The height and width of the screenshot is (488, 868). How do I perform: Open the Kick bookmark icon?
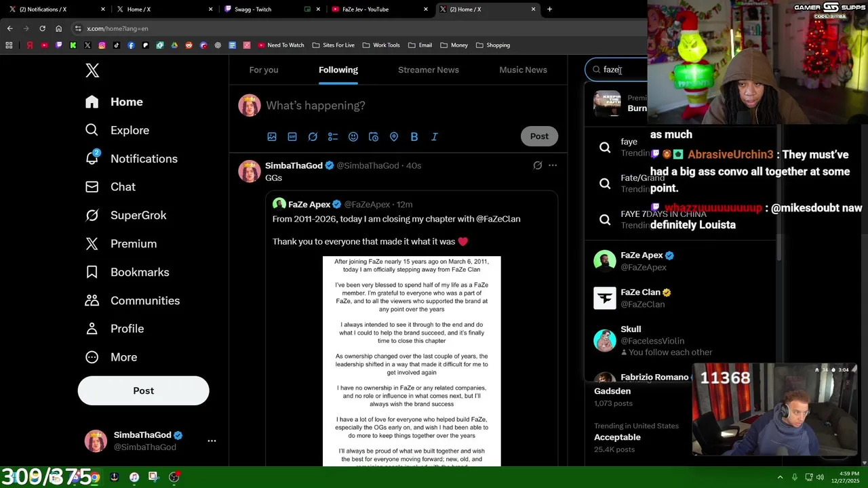click(x=73, y=45)
